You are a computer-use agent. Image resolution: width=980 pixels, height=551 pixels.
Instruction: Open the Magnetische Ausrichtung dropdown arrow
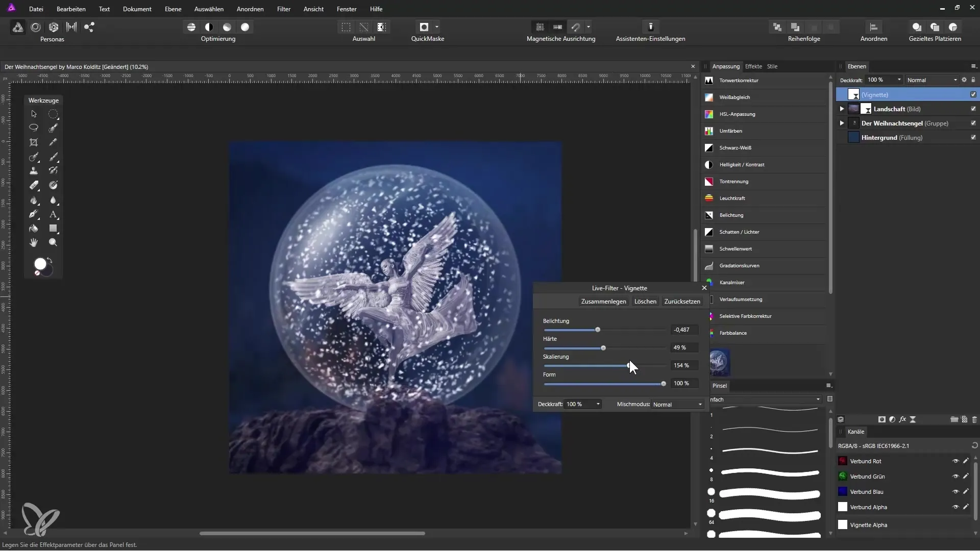(x=589, y=27)
